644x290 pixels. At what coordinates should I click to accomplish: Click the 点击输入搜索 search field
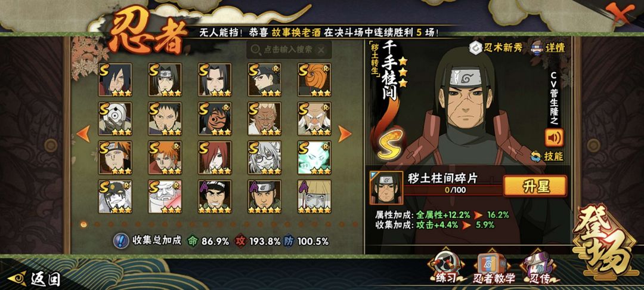[289, 50]
